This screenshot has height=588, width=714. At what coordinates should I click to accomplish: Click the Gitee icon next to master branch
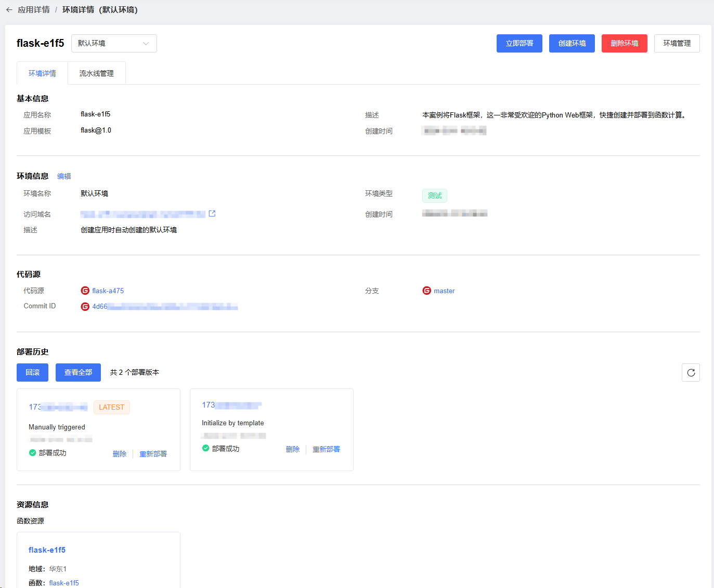tap(427, 291)
